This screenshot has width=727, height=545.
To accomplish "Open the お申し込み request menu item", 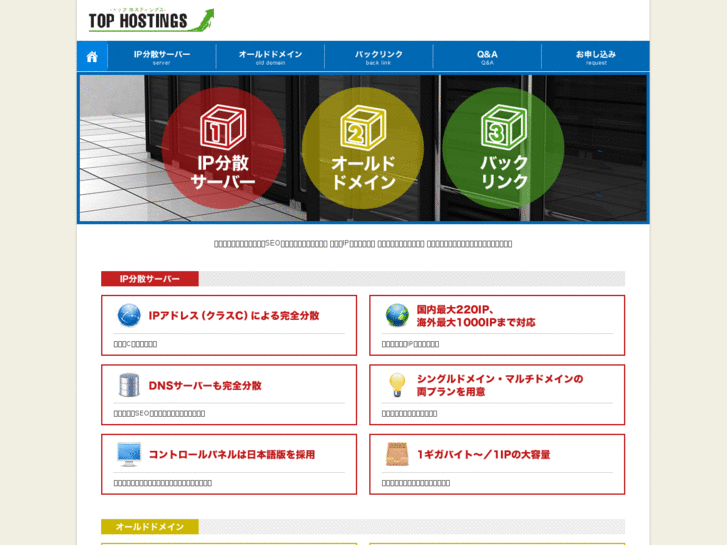I will click(x=595, y=57).
